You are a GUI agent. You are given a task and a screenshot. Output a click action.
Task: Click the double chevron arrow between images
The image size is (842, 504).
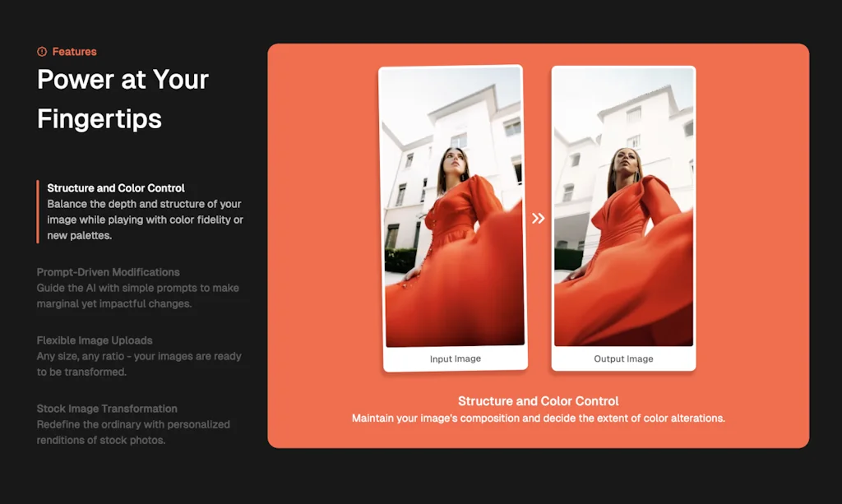(x=539, y=218)
